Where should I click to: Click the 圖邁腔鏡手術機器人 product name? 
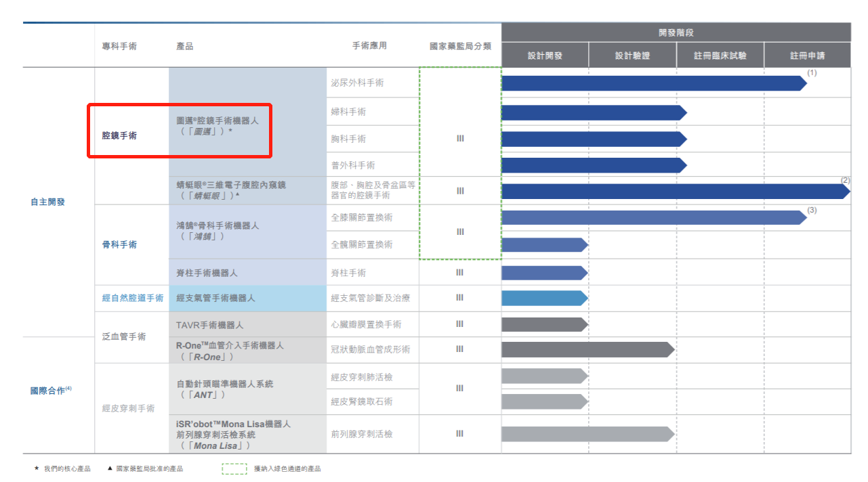pyautogui.click(x=218, y=120)
